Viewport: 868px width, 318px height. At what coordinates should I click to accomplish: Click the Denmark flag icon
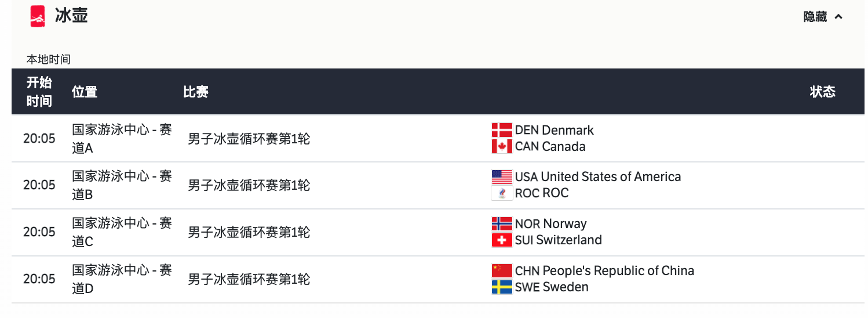coord(502,130)
